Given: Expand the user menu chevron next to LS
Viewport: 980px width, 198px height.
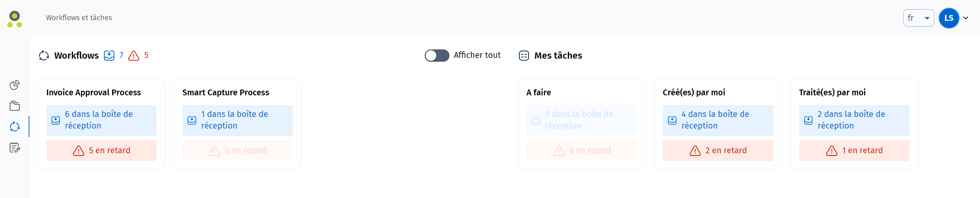Looking at the screenshot, I should tap(966, 18).
